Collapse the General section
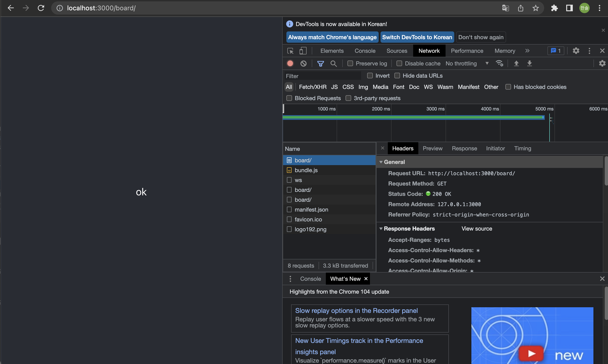This screenshot has height=364, width=608. click(381, 162)
